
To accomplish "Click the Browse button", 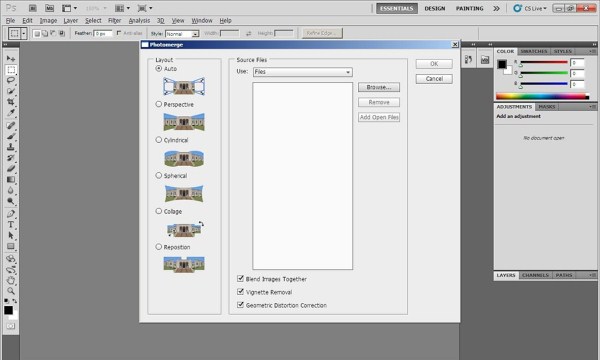I will pos(379,87).
